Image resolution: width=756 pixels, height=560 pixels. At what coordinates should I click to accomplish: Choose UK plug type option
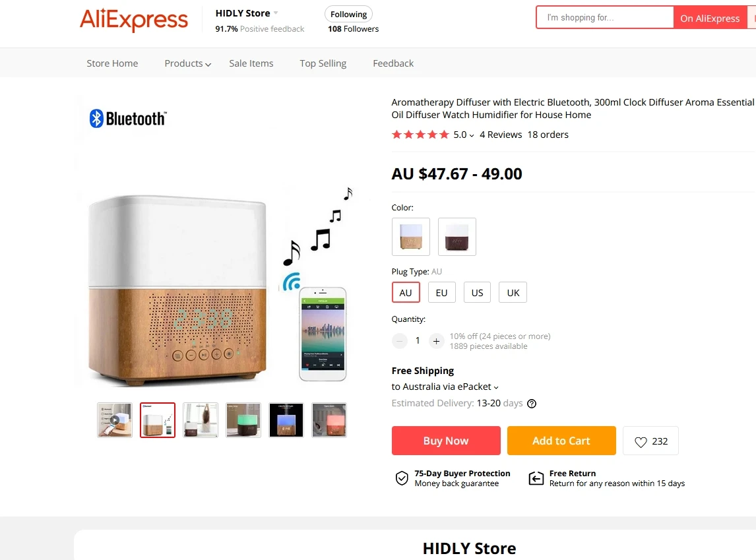coord(513,292)
